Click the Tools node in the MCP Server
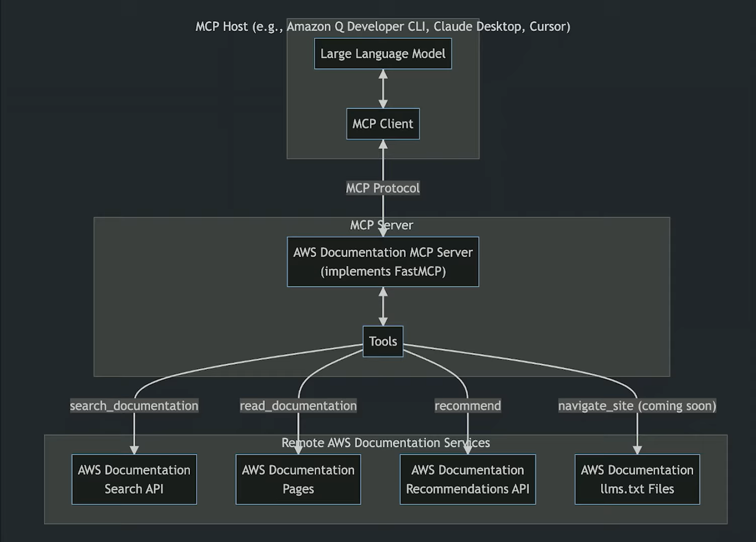Image resolution: width=756 pixels, height=542 pixels. pyautogui.click(x=383, y=341)
